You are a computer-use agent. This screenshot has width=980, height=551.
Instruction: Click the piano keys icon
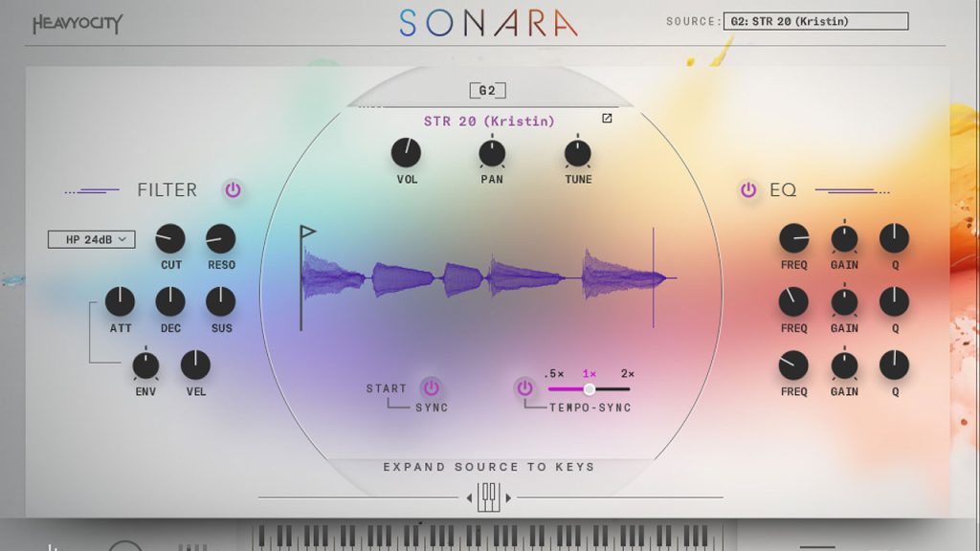click(488, 496)
